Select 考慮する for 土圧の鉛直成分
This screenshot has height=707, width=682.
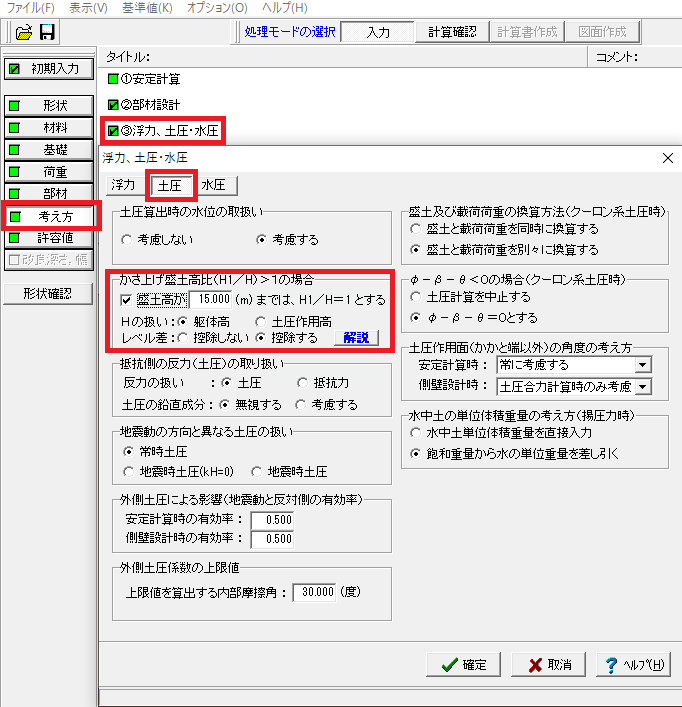(301, 405)
